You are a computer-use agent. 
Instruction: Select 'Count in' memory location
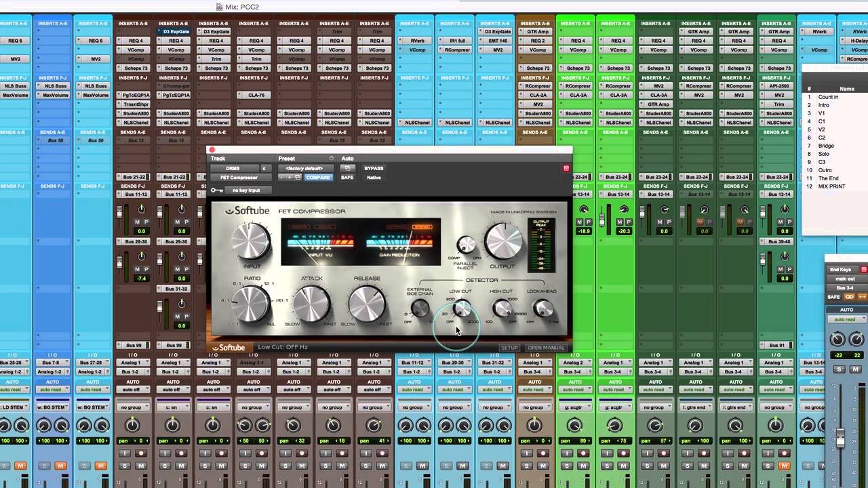[x=828, y=97]
